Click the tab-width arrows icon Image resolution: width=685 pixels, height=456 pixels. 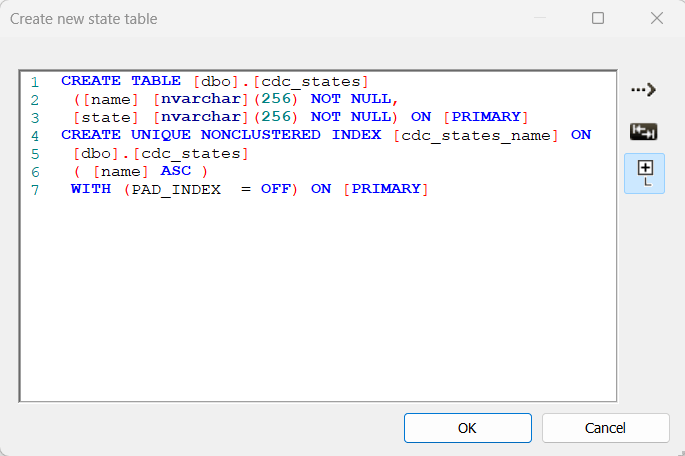pyautogui.click(x=643, y=131)
